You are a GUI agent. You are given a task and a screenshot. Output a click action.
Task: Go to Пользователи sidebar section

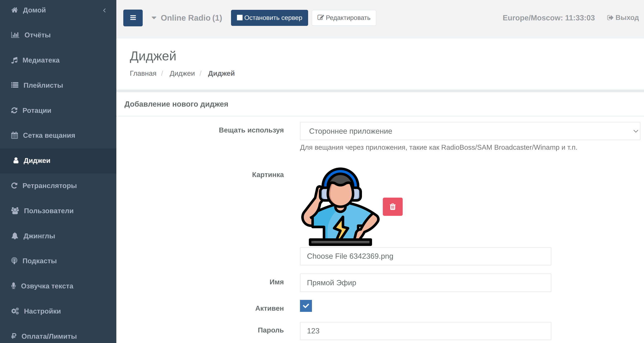coord(49,211)
